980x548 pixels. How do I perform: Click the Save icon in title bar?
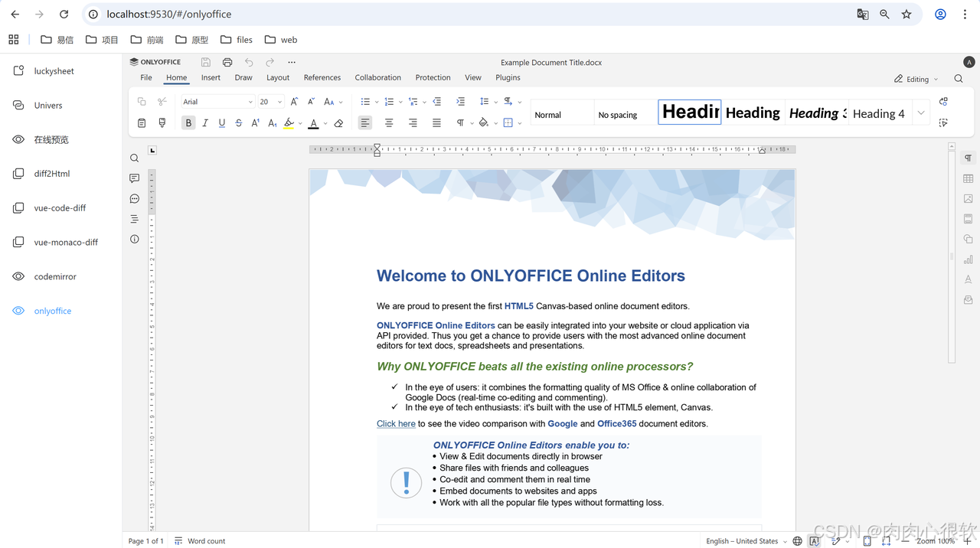(206, 62)
